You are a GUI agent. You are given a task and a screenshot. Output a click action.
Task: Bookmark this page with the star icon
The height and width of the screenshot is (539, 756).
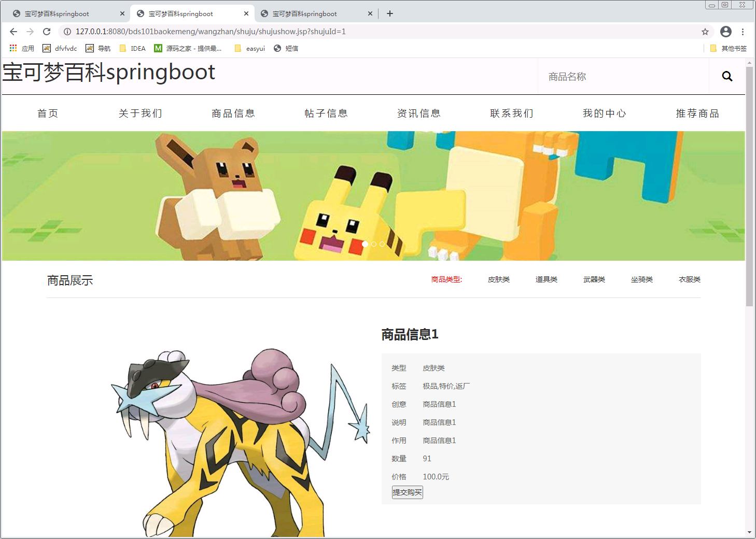pos(705,32)
